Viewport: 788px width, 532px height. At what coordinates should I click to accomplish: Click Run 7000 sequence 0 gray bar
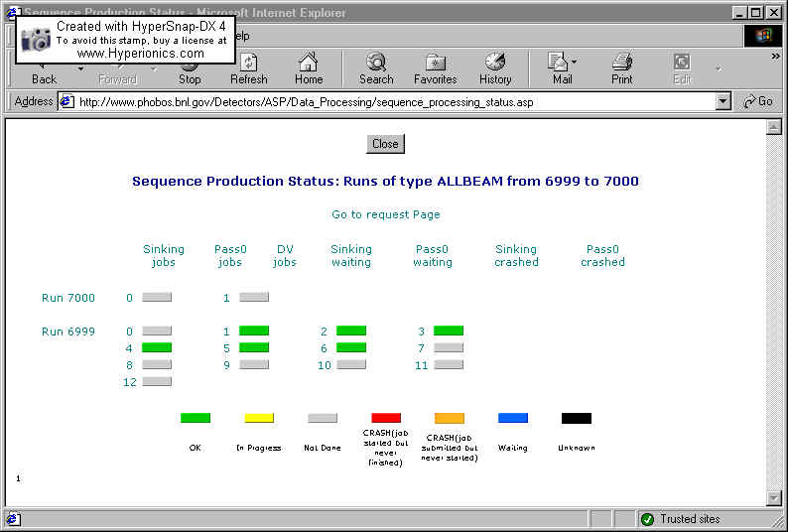click(x=157, y=297)
